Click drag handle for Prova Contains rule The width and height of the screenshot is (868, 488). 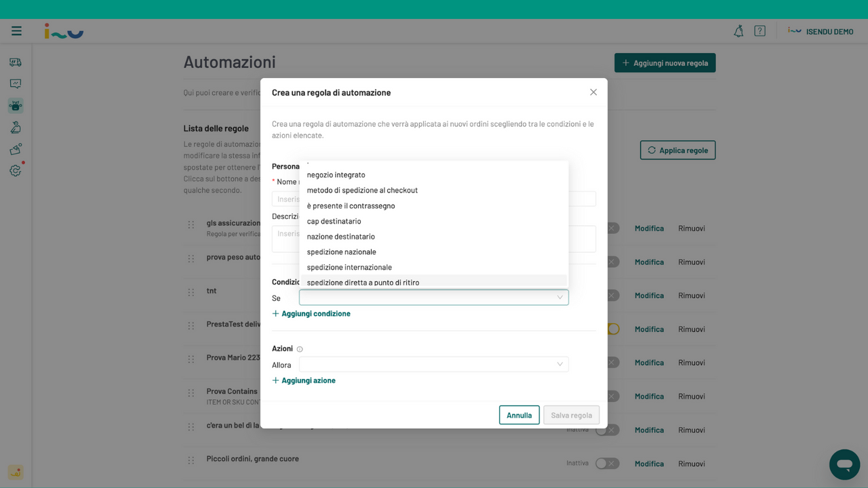click(x=191, y=392)
